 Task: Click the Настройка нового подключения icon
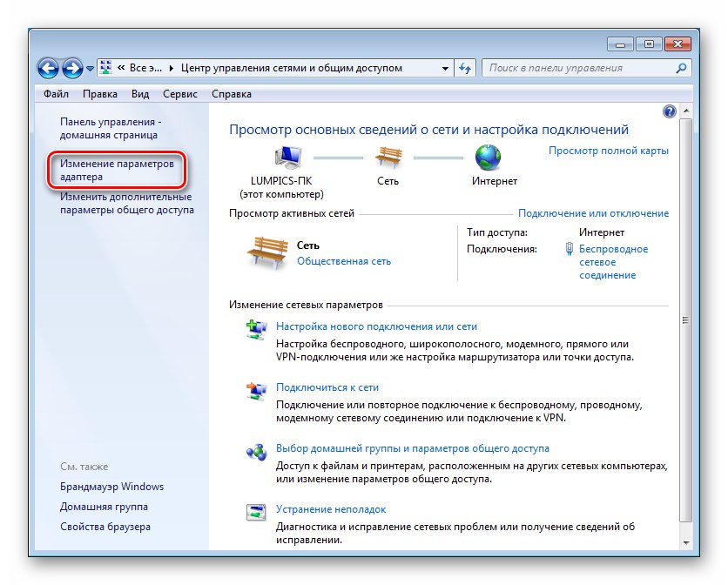point(256,329)
